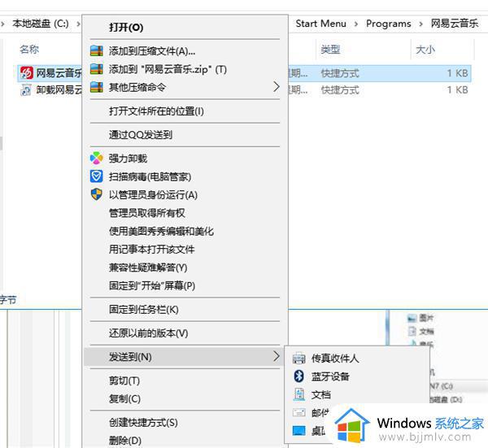Click the colorful clover icon for 强力卸载
488x448 pixels.
coord(97,159)
